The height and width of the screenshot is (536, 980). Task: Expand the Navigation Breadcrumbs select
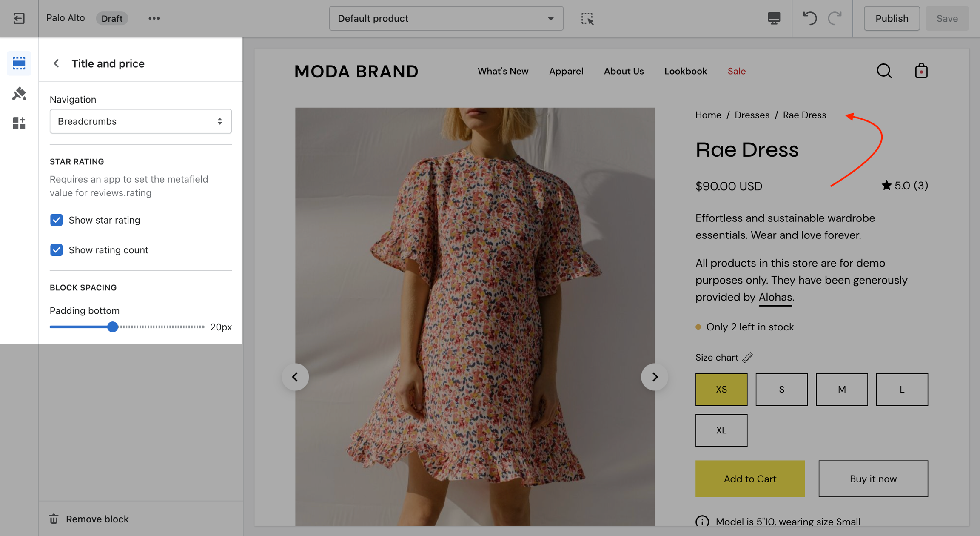click(141, 121)
